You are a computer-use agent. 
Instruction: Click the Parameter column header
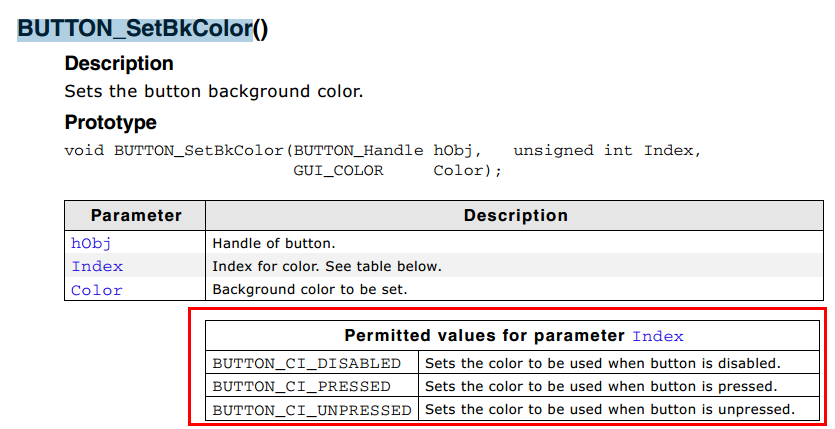136,216
